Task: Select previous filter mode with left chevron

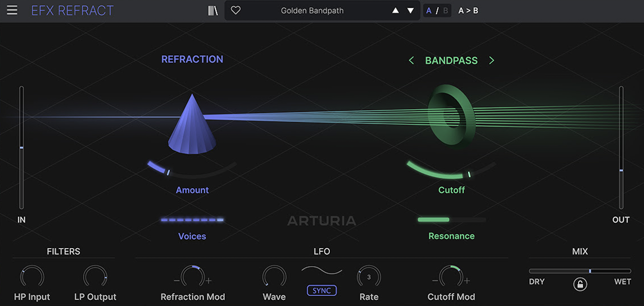Action: click(411, 60)
